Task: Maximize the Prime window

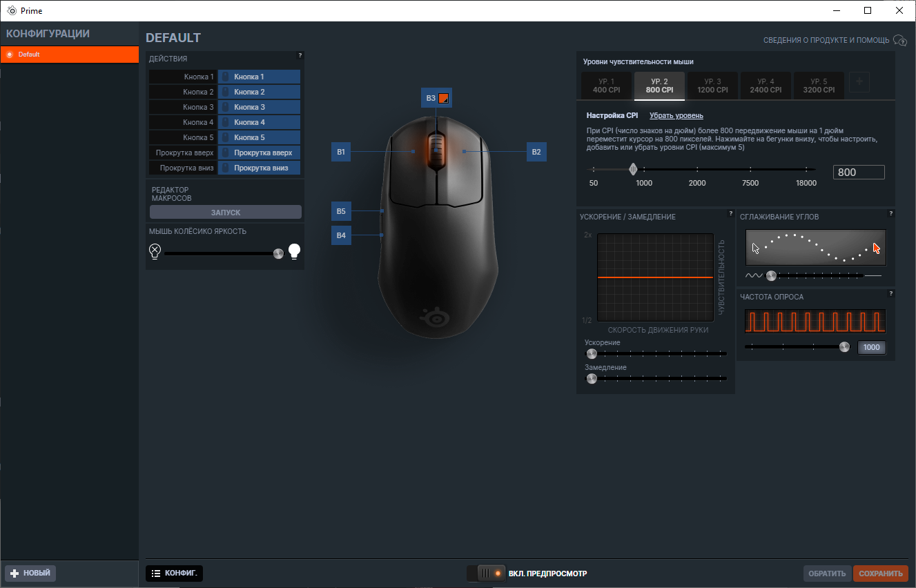Action: point(868,10)
